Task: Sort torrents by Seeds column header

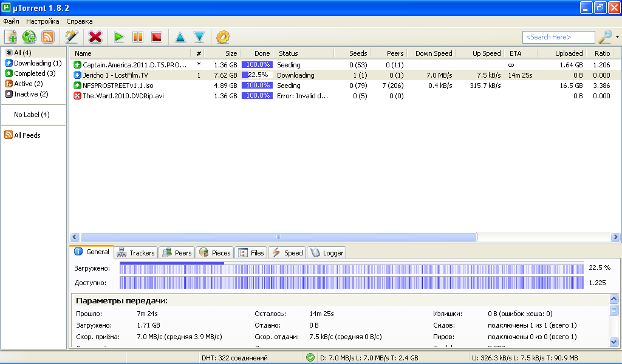Action: pyautogui.click(x=353, y=53)
